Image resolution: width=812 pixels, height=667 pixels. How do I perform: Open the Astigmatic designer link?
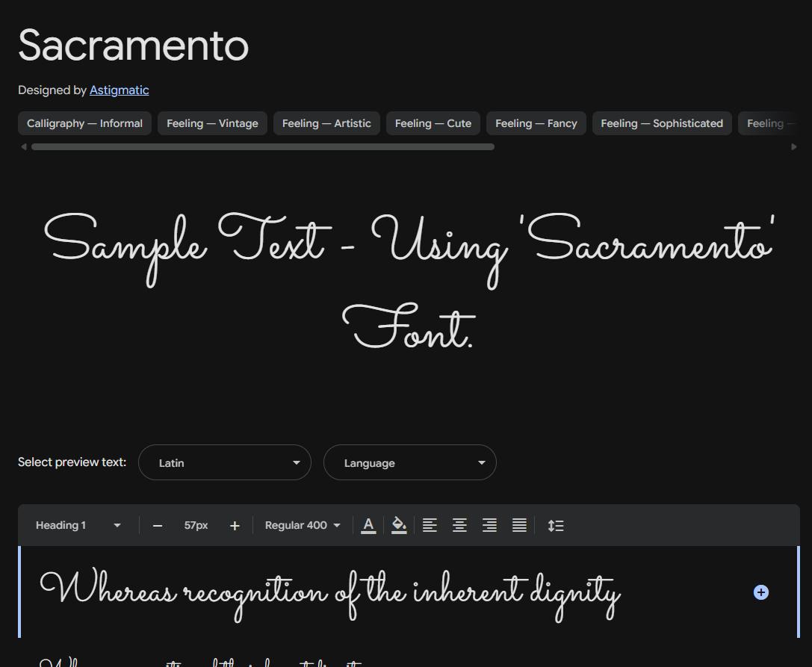coord(119,90)
